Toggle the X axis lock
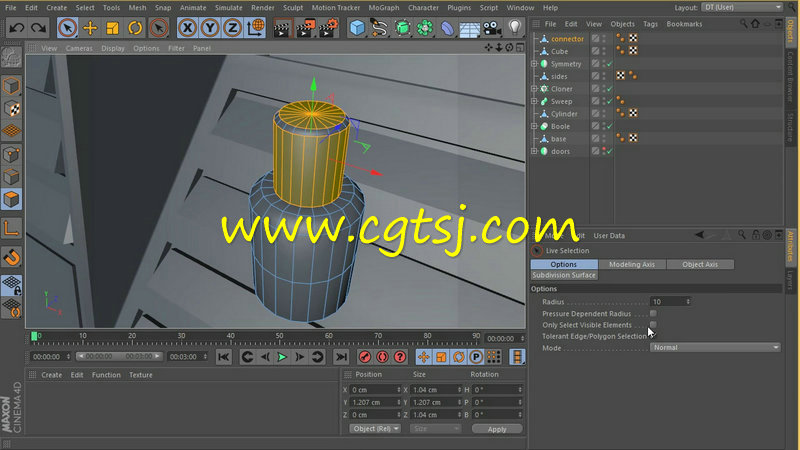 (188, 28)
